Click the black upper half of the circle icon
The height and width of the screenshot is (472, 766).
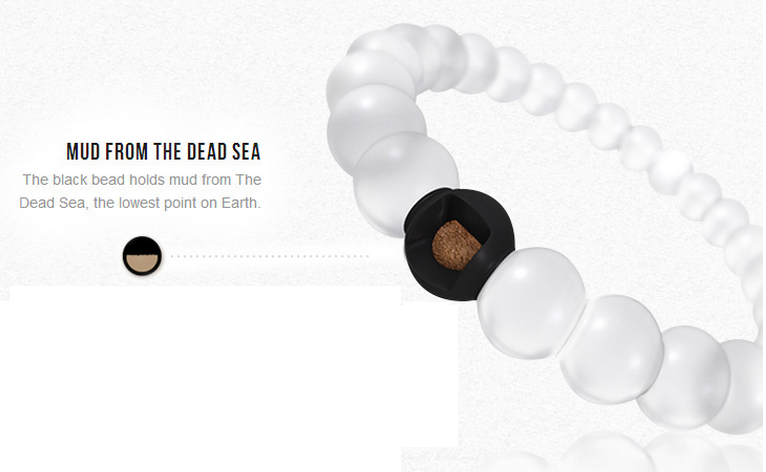pyautogui.click(x=142, y=247)
